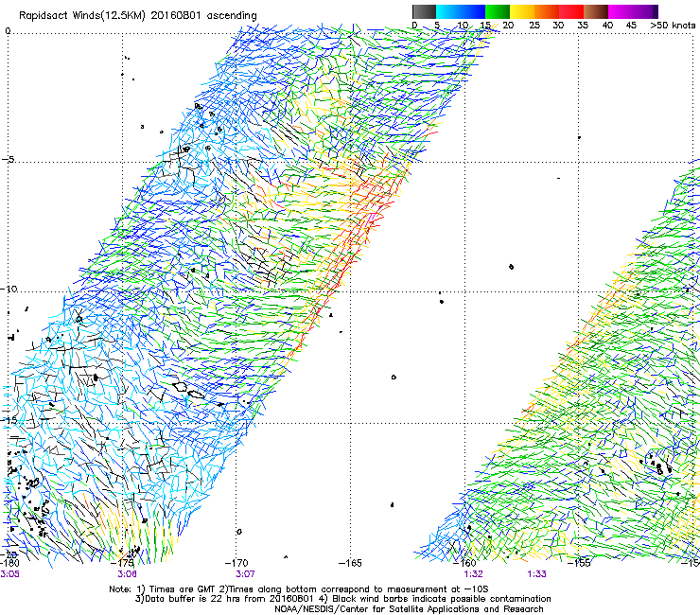Click the '40' legend scale label
Viewport: 700px width, 615px height.
607,26
